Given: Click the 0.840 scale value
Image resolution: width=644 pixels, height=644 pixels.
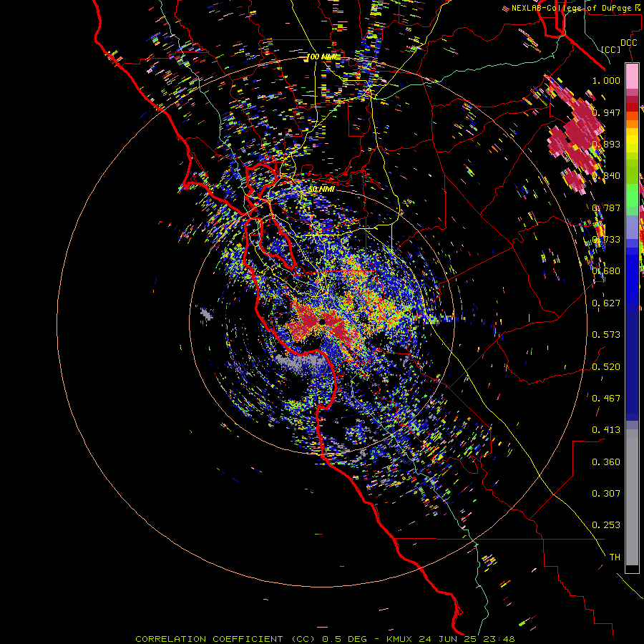Looking at the screenshot, I should [606, 176].
